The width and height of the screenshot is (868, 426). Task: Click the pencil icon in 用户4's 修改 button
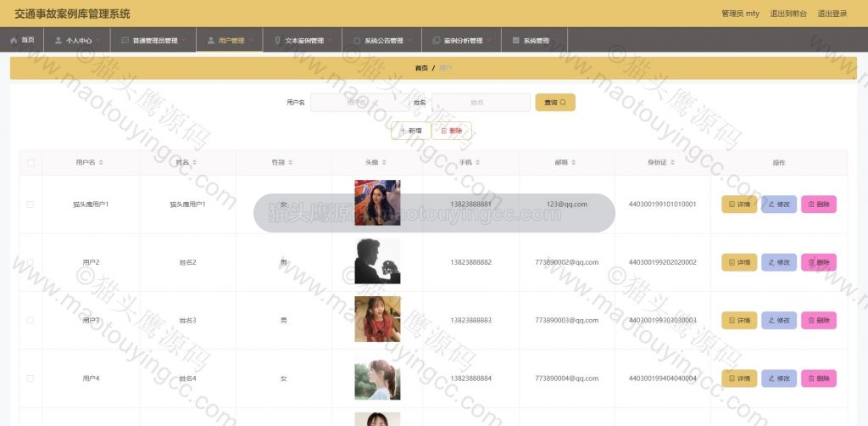pos(771,378)
